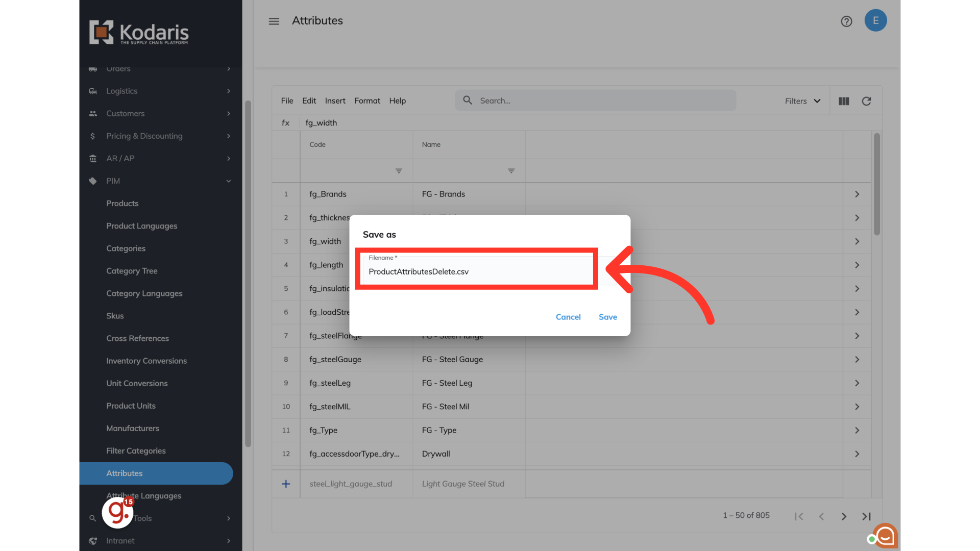The image size is (980, 551).
Task: Click Save in Save as dialog
Action: 607,317
